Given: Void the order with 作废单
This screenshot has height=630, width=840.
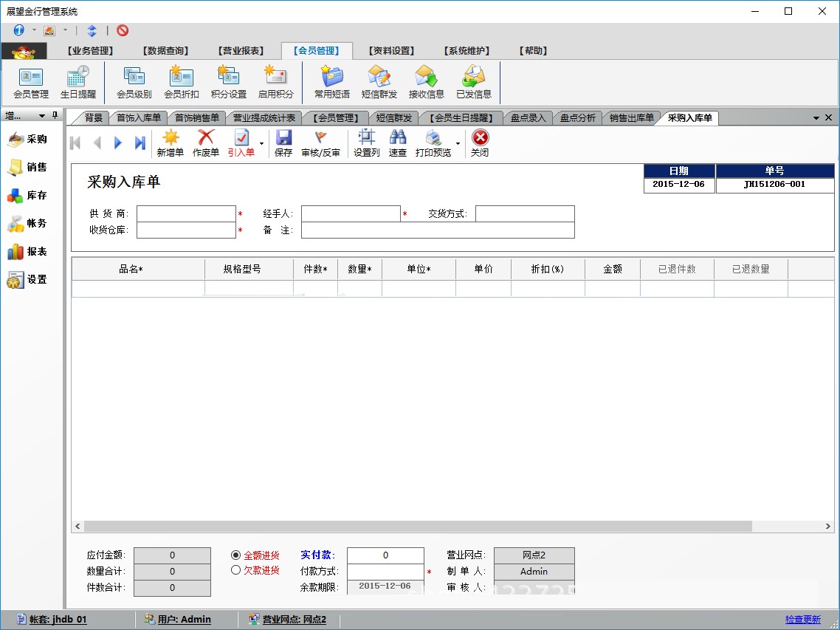Looking at the screenshot, I should click(x=206, y=143).
